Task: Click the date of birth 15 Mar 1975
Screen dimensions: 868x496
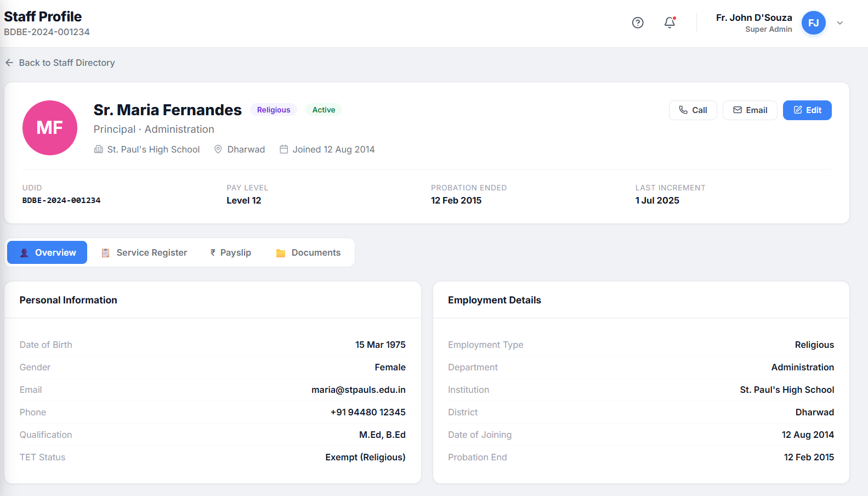Action: pyautogui.click(x=381, y=345)
